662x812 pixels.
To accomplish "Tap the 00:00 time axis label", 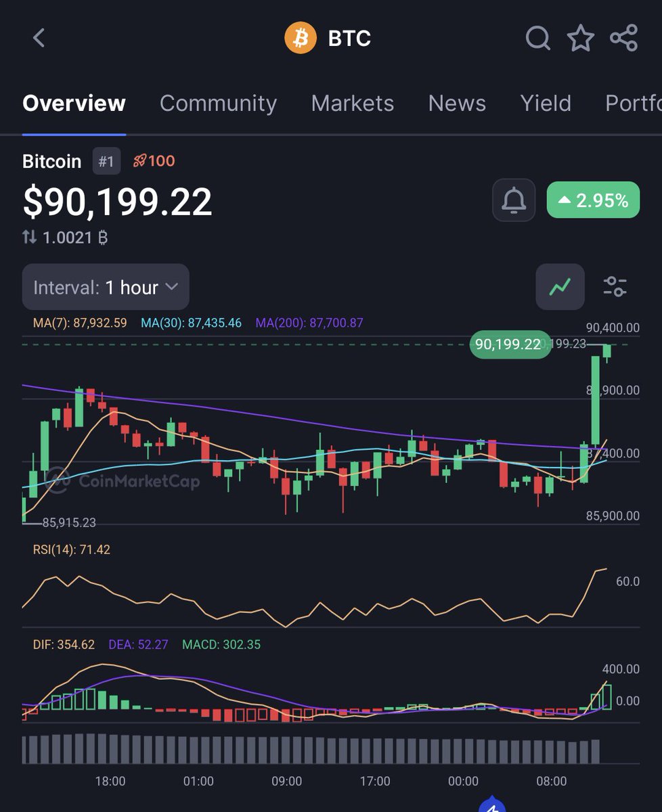I will (x=464, y=781).
